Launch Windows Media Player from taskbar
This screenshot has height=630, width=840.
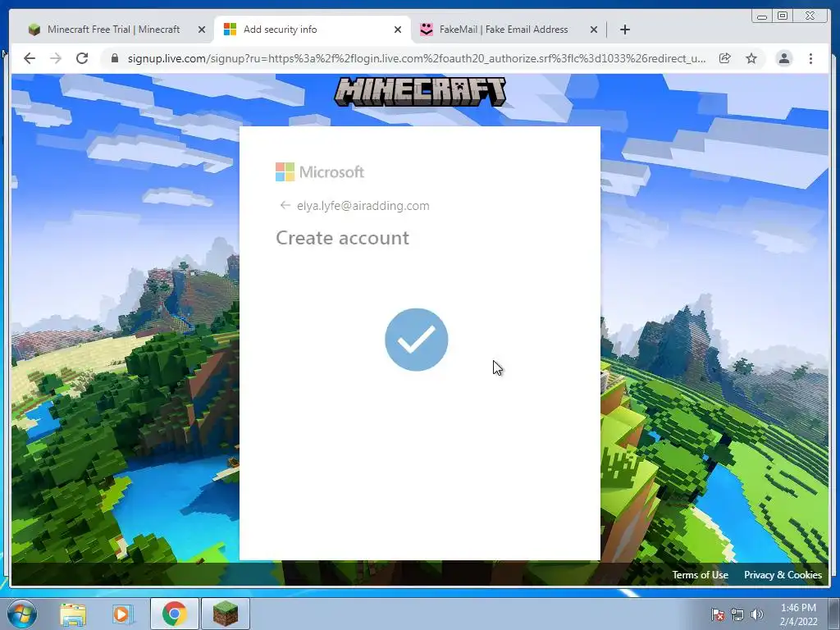(x=123, y=614)
